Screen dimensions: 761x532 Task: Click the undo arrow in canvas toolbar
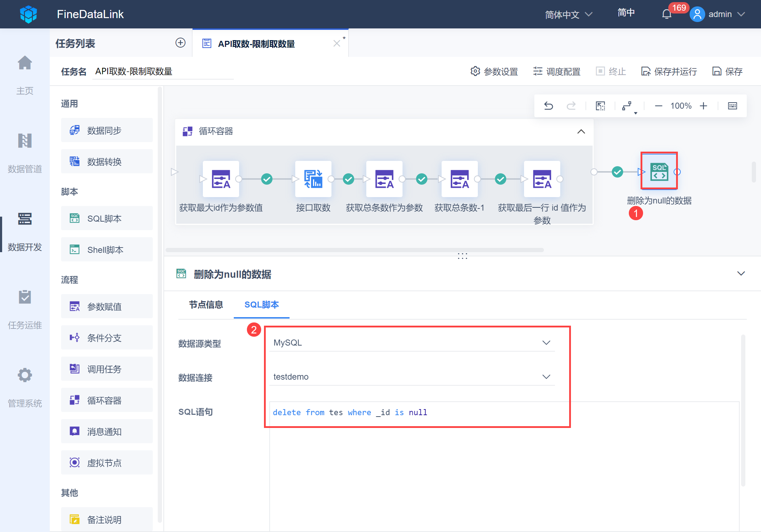point(549,106)
